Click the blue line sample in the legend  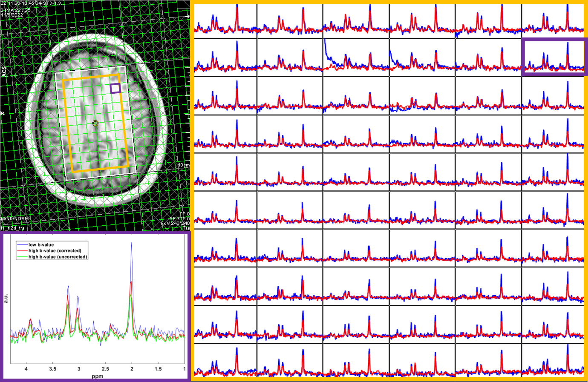pyautogui.click(x=22, y=245)
